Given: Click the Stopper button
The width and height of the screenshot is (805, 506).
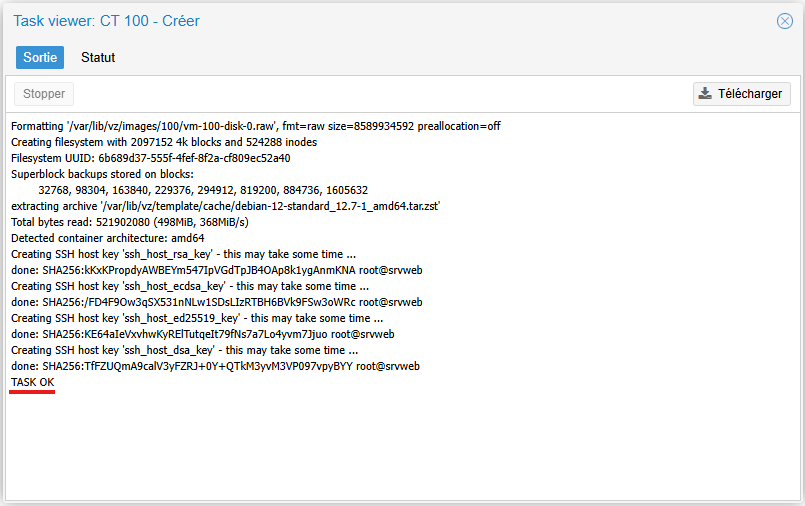Looking at the screenshot, I should click(x=44, y=94).
